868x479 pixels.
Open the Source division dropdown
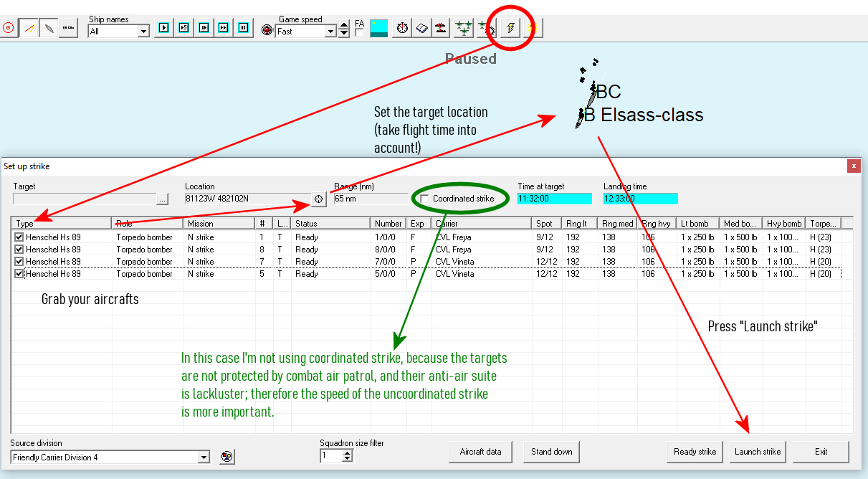click(x=204, y=457)
